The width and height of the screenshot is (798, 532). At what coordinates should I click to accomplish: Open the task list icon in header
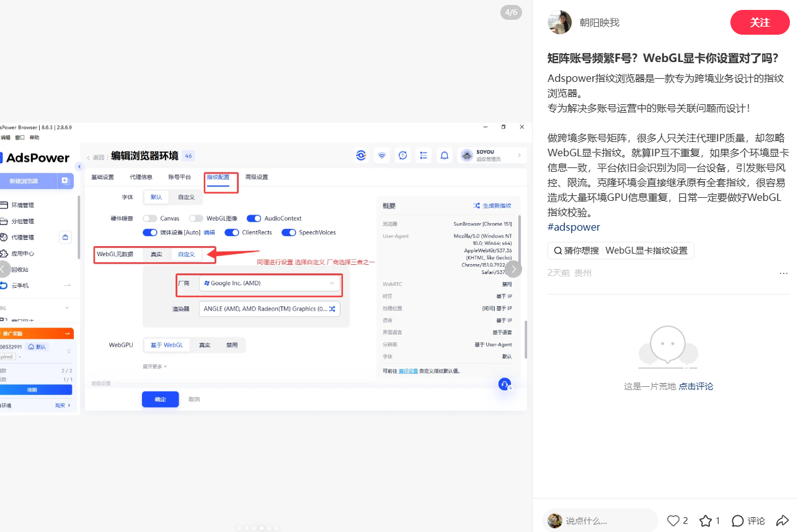[x=423, y=156]
